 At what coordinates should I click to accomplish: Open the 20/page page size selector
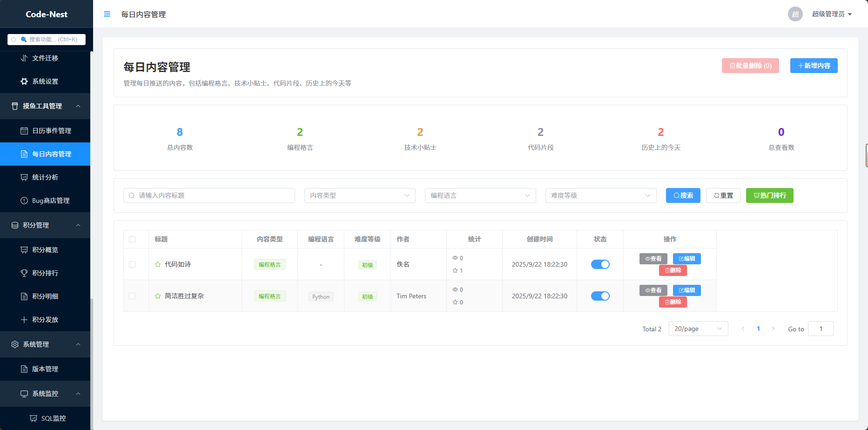698,329
